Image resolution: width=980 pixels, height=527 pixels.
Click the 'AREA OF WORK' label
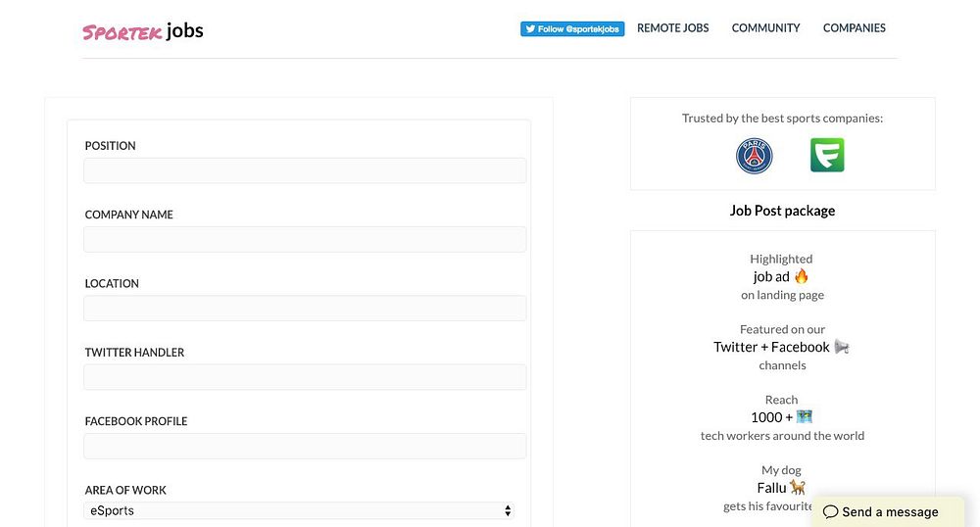point(125,490)
